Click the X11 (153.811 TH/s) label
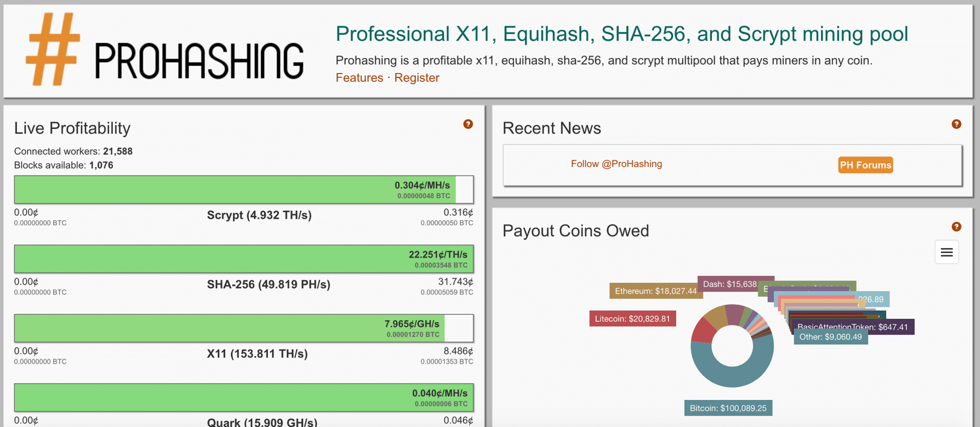The image size is (980, 427). coord(257,354)
